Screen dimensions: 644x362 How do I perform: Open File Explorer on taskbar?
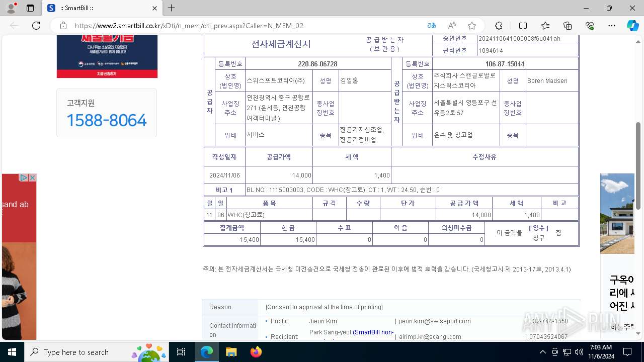click(231, 352)
